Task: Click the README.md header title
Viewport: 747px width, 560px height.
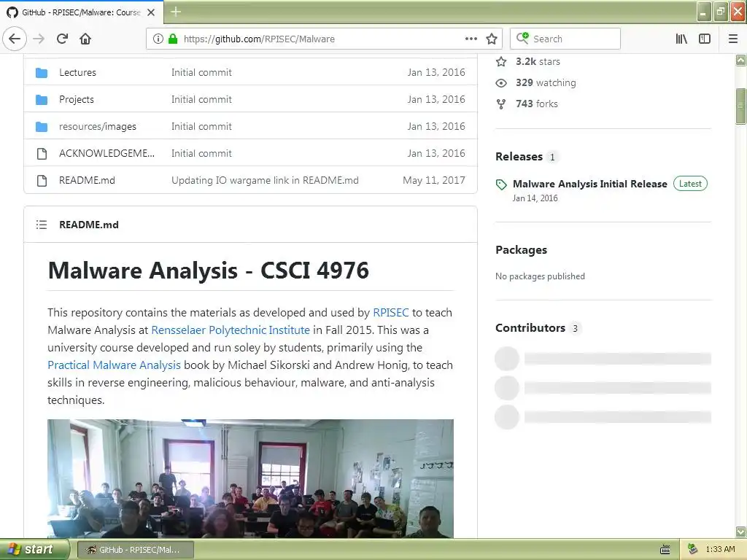Action: [88, 225]
